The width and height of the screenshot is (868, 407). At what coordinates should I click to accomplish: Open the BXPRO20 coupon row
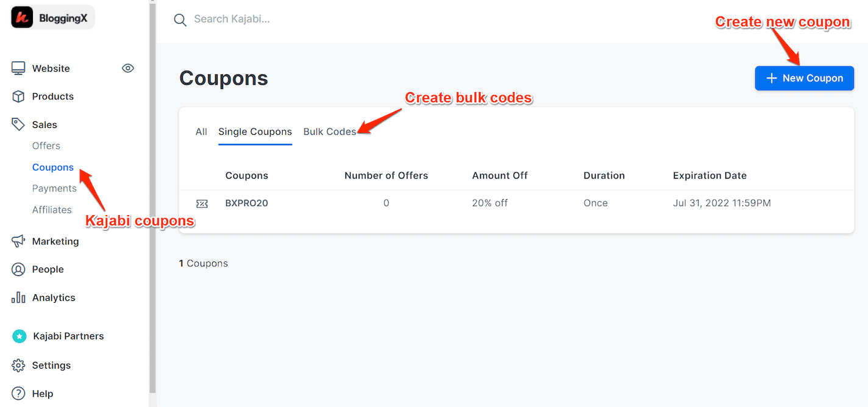click(246, 203)
